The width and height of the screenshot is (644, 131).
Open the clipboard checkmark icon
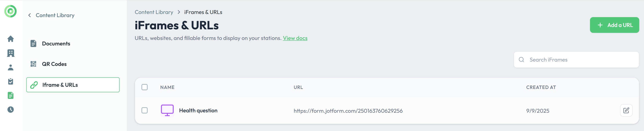(x=10, y=81)
